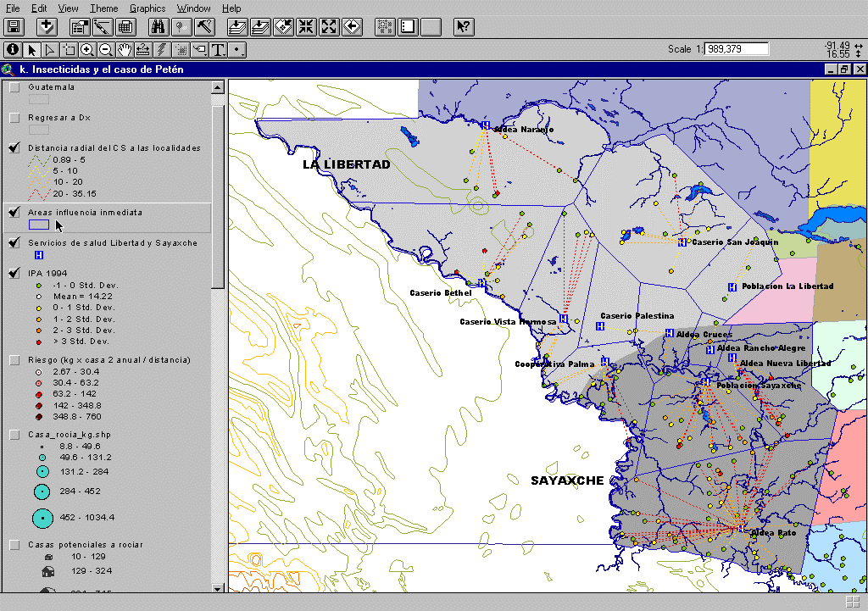
Task: Click Zoom to Full Extent icon
Action: tap(237, 26)
